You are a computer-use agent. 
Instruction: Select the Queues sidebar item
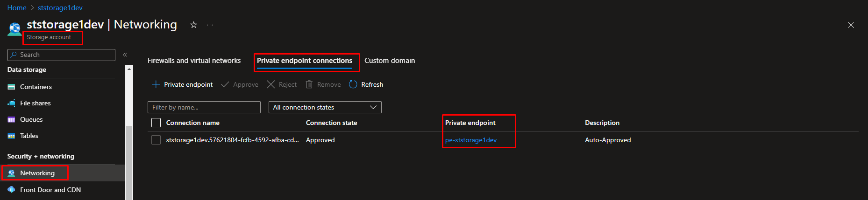[x=31, y=119]
